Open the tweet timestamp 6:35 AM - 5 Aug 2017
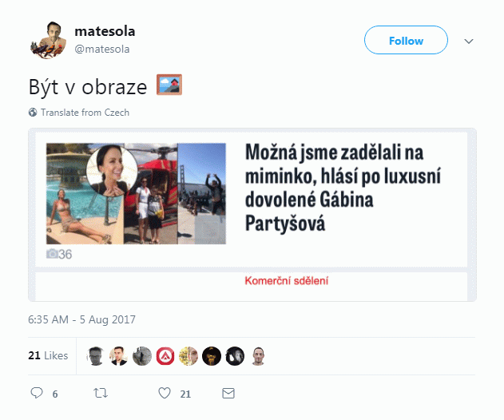 coord(81,319)
